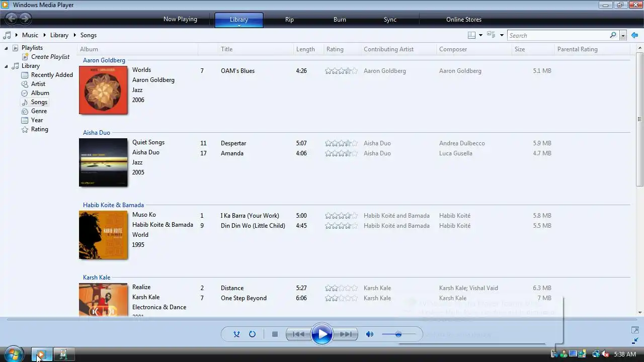Toggle repeat mode

click(x=253, y=334)
